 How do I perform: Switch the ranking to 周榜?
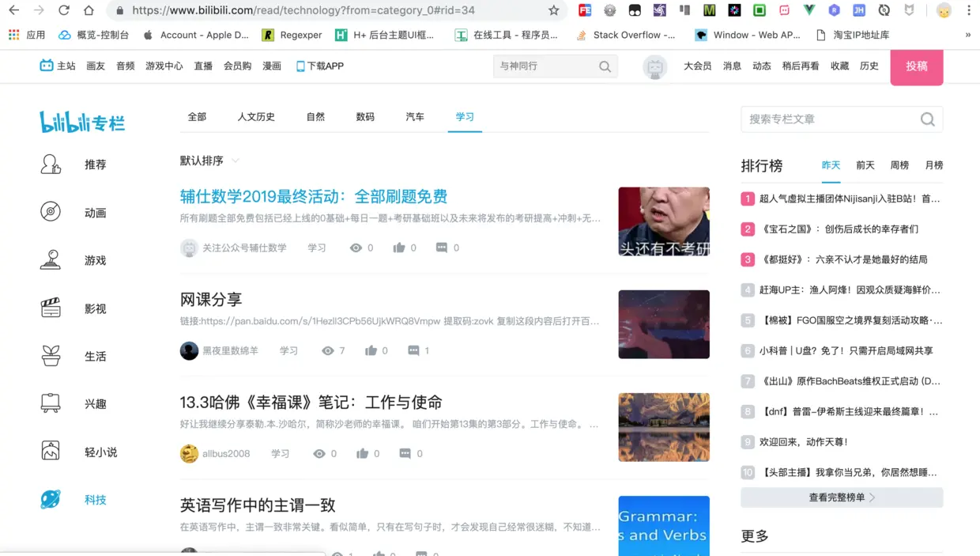tap(899, 165)
